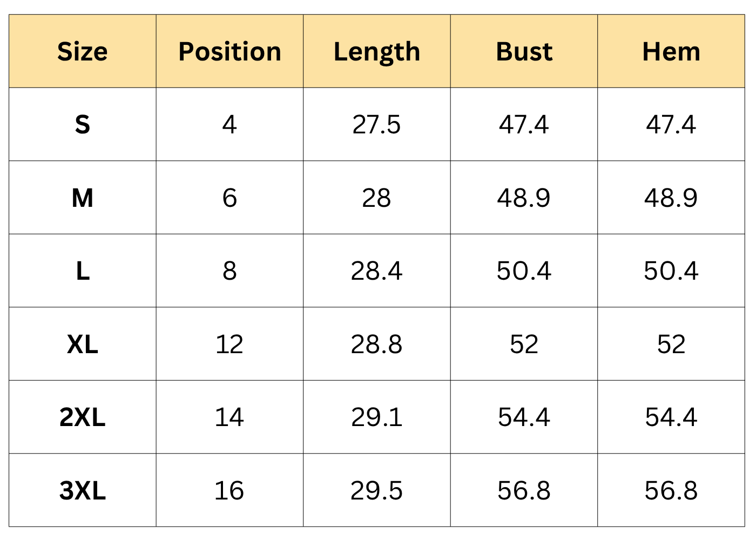Select the M size row label

tap(83, 198)
